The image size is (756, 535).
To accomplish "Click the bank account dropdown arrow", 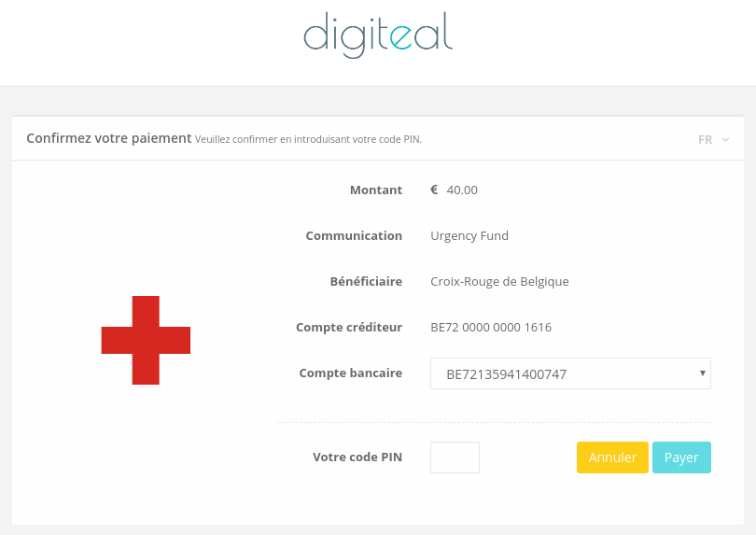I will tap(703, 373).
